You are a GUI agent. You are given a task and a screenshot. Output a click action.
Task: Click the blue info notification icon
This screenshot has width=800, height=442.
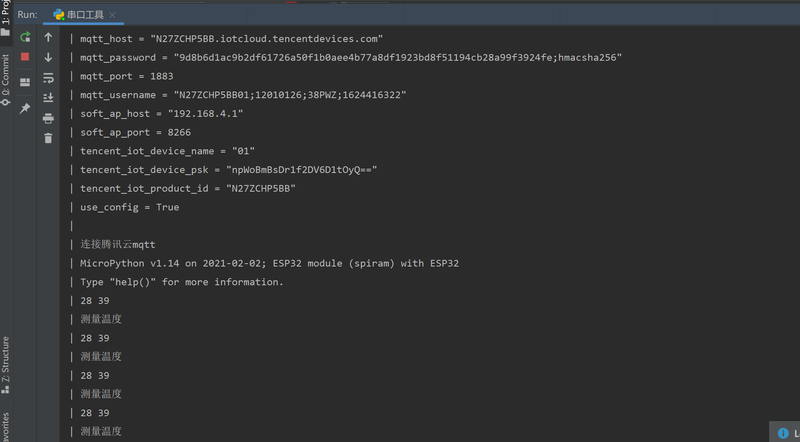pyautogui.click(x=783, y=433)
